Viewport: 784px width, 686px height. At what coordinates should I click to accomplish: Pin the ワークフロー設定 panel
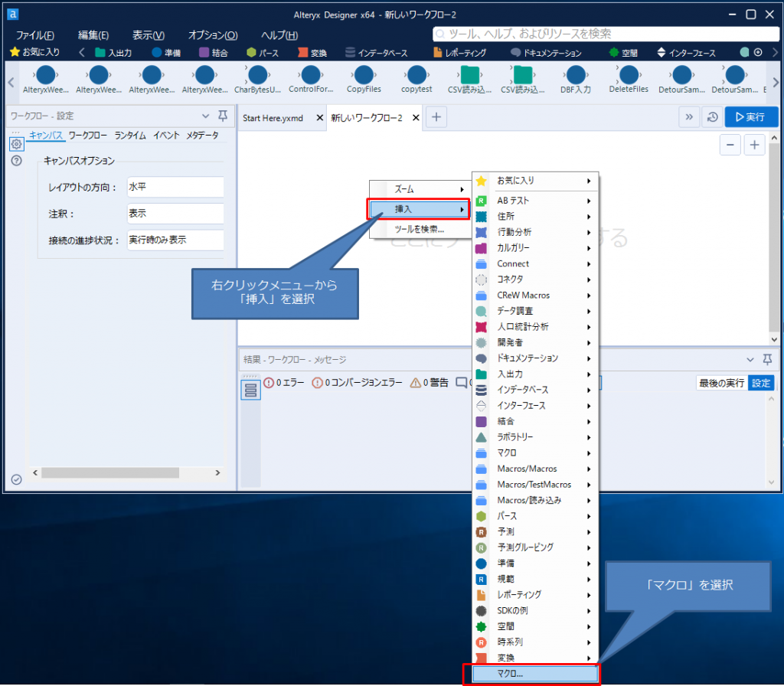tap(223, 116)
